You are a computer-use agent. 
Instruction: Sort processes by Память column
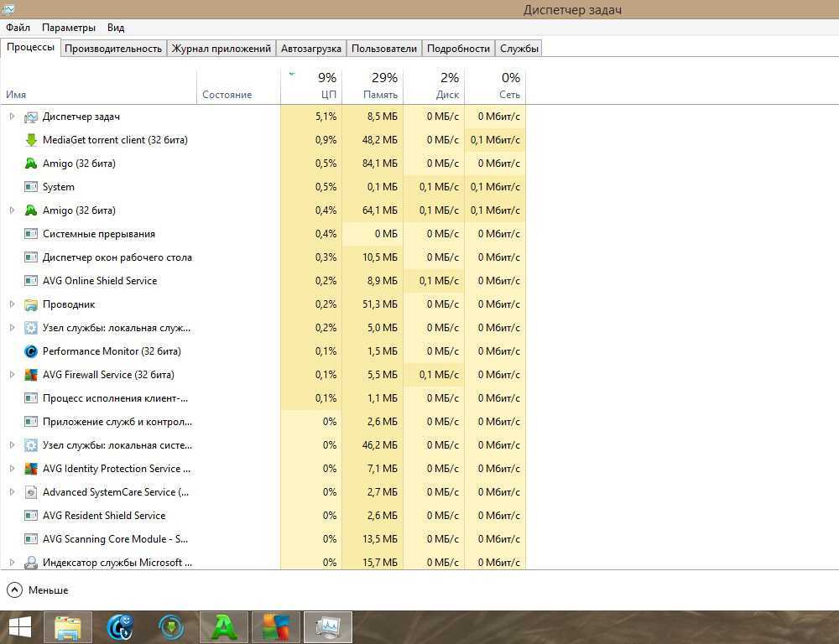[373, 86]
